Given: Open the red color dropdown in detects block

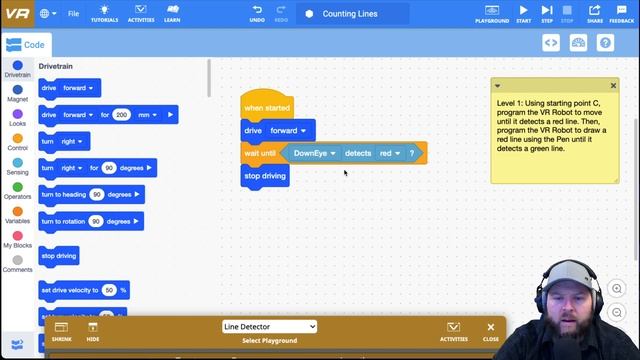Looking at the screenshot, I should coord(390,153).
